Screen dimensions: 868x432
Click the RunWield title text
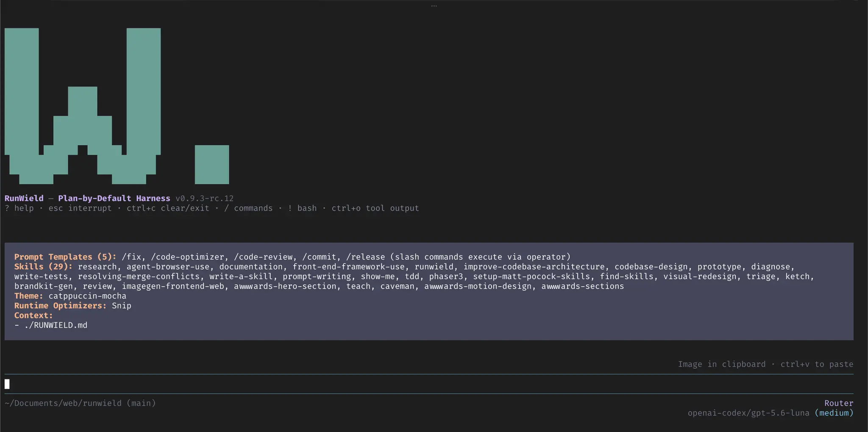24,198
